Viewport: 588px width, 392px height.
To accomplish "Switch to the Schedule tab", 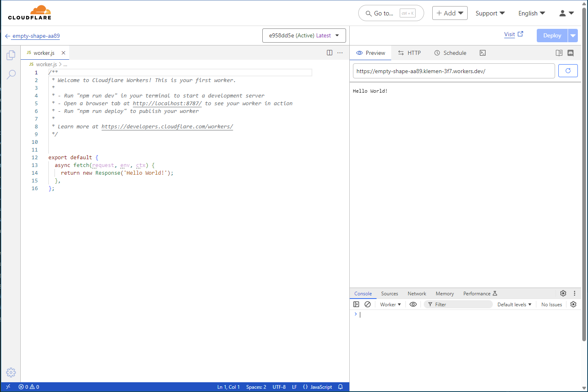I will pos(450,53).
